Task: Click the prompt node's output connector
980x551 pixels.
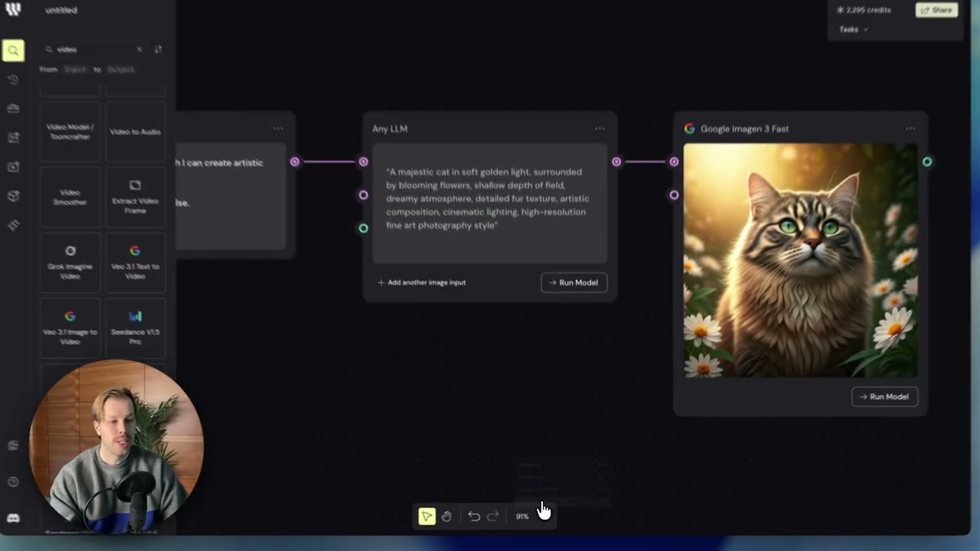Action: pos(295,161)
